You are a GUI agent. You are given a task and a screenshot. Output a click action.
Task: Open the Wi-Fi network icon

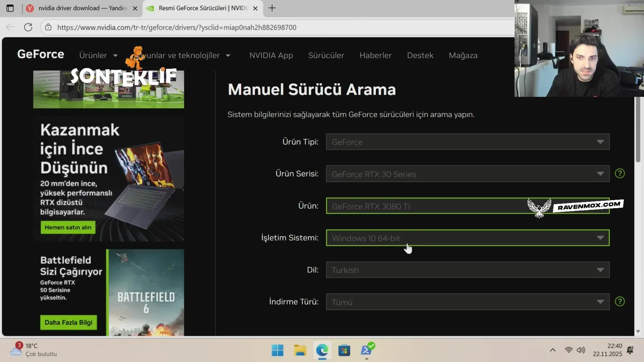(x=569, y=350)
